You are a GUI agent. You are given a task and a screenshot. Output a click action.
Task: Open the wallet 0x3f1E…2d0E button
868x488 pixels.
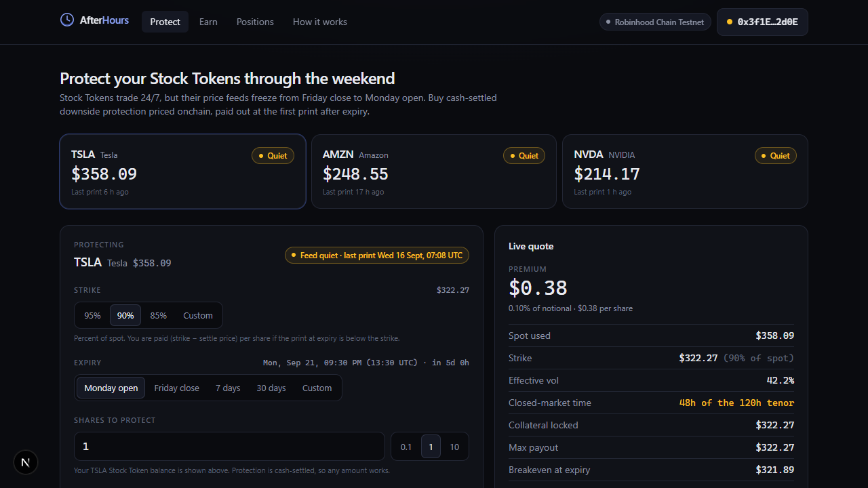(762, 22)
